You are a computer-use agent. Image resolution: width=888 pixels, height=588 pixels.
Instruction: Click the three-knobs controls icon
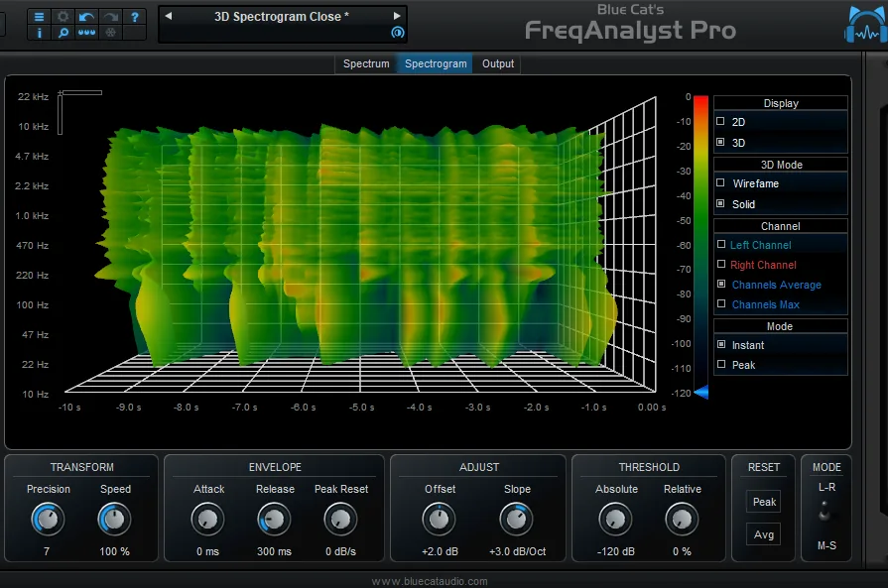[86, 33]
